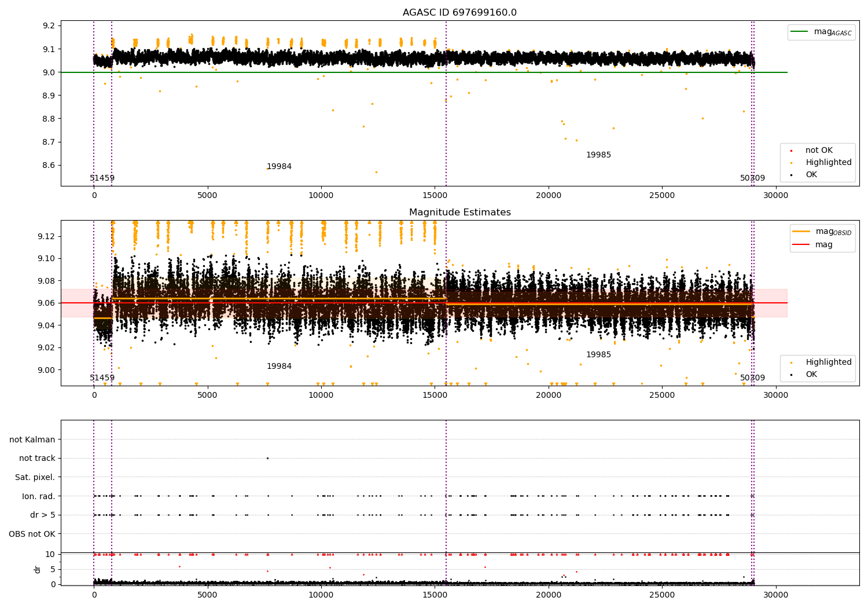
Task: Click black-dot 'OK' legend entry in top plot
Action: [804, 175]
